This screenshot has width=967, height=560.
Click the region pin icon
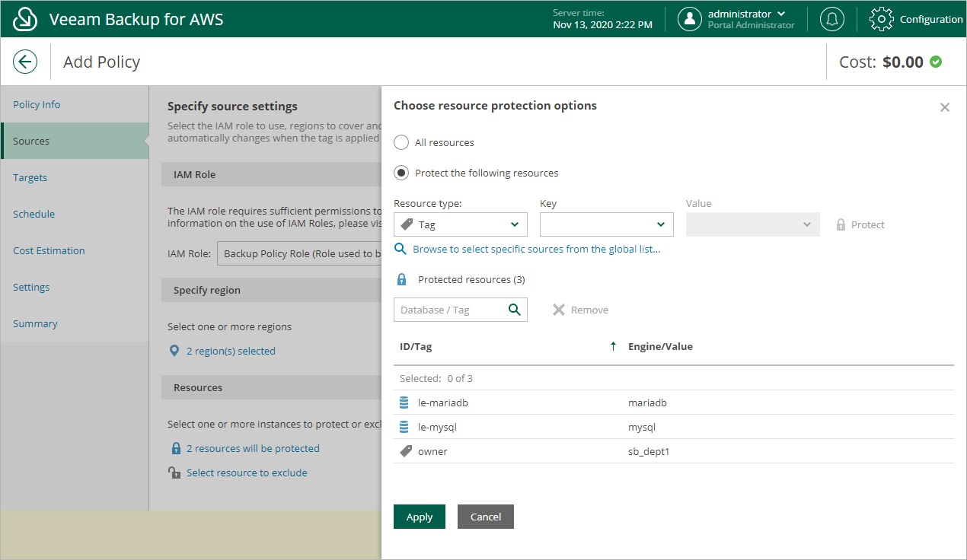[x=174, y=351]
